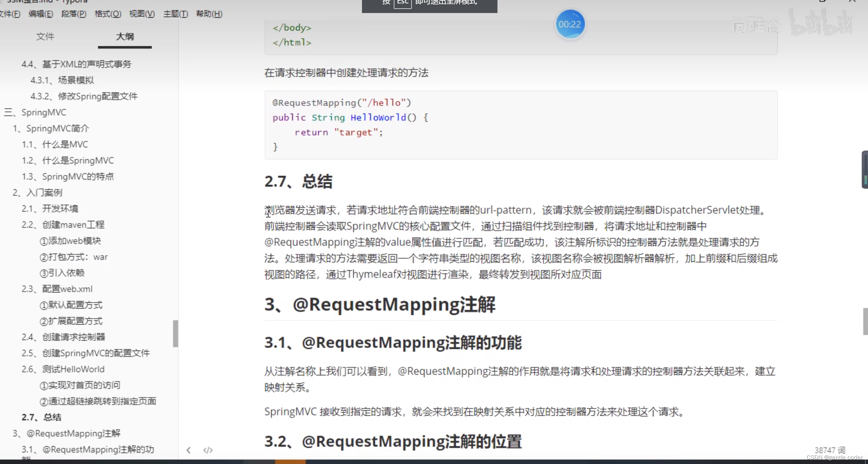The width and height of the screenshot is (868, 464).
Task: Select outline entry 3、@RequestMapping注解
Action: [x=67, y=433]
